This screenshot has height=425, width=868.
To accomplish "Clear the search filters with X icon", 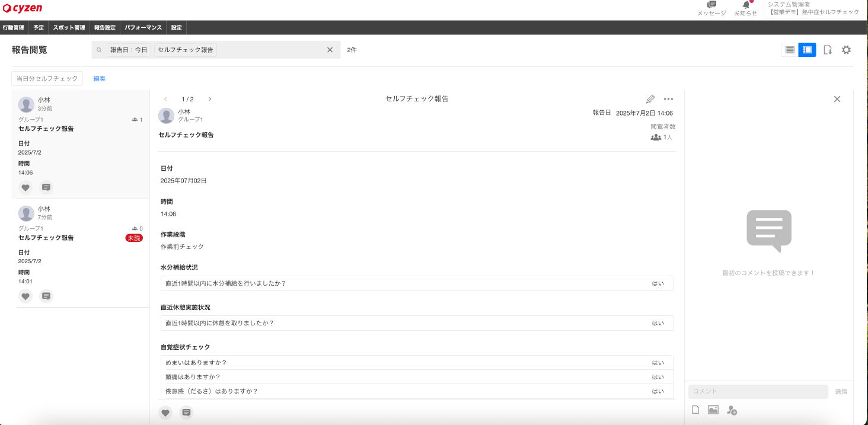I will (330, 50).
